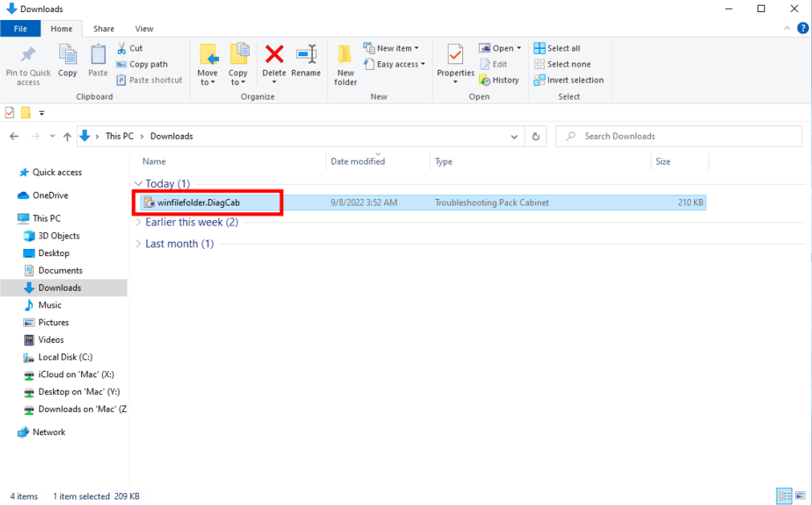Expand the Earlier this week group

point(138,222)
